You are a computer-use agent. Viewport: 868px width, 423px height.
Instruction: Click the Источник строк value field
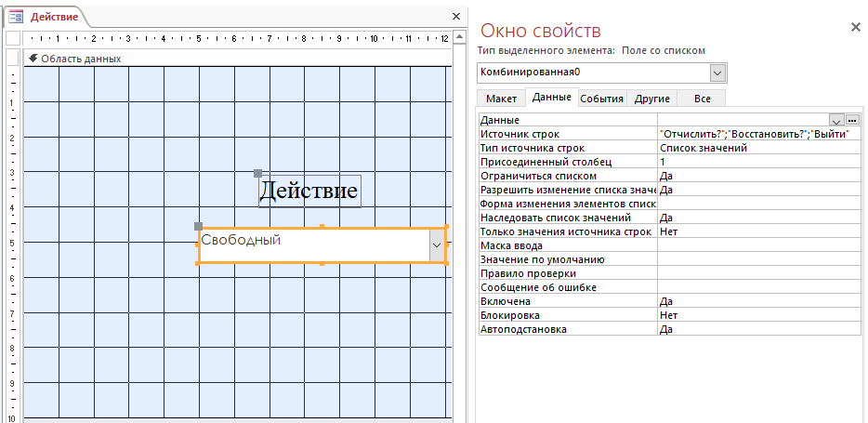pyautogui.click(x=757, y=134)
